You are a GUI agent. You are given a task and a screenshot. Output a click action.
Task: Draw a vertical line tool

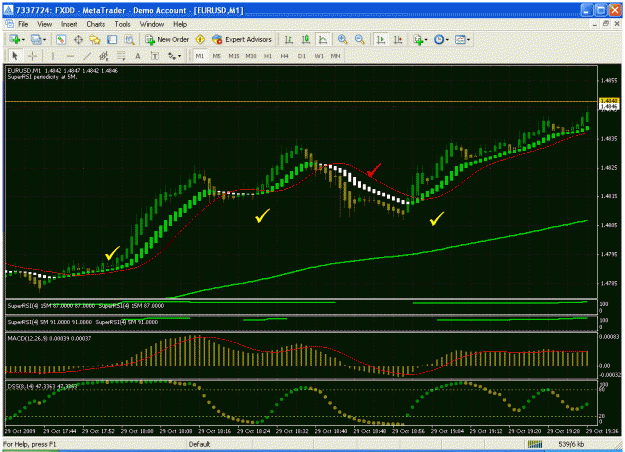[53, 56]
